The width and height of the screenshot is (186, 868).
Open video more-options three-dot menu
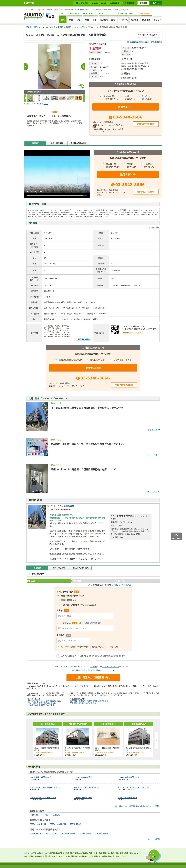tap(86, 191)
